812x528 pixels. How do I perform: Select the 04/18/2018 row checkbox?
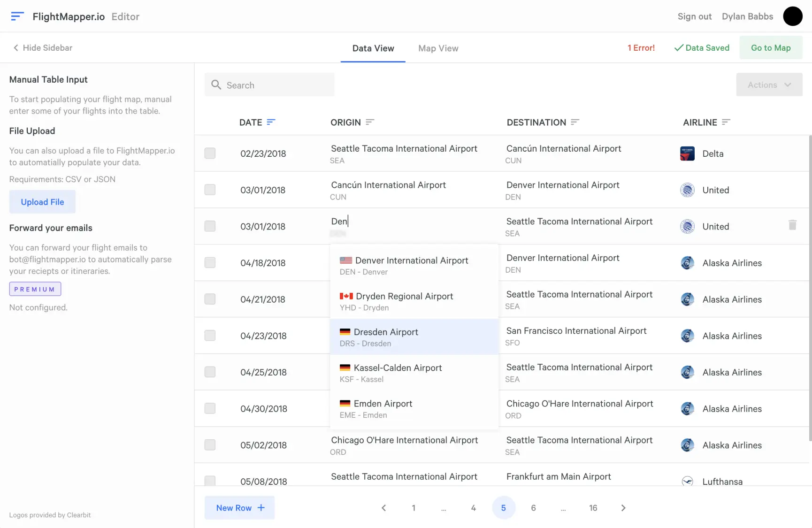210,263
